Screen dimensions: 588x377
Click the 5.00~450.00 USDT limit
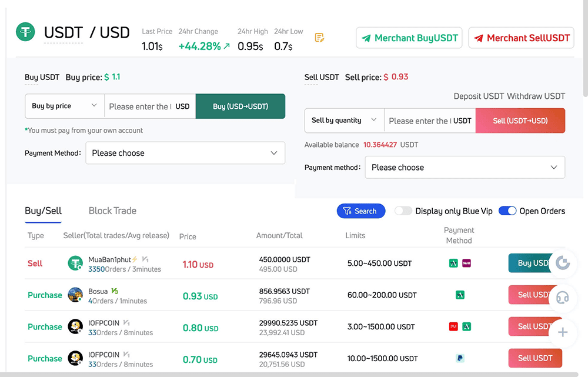pyautogui.click(x=379, y=263)
